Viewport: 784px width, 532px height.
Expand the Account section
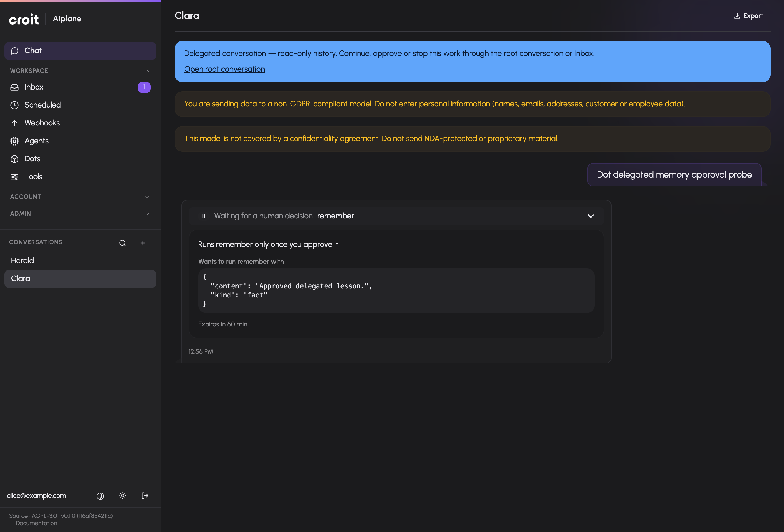[x=147, y=197]
